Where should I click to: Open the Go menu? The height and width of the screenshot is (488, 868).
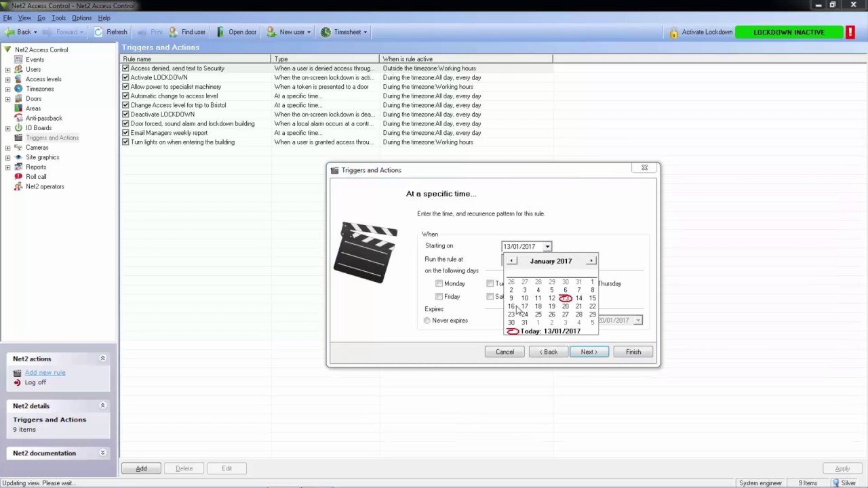tap(41, 18)
